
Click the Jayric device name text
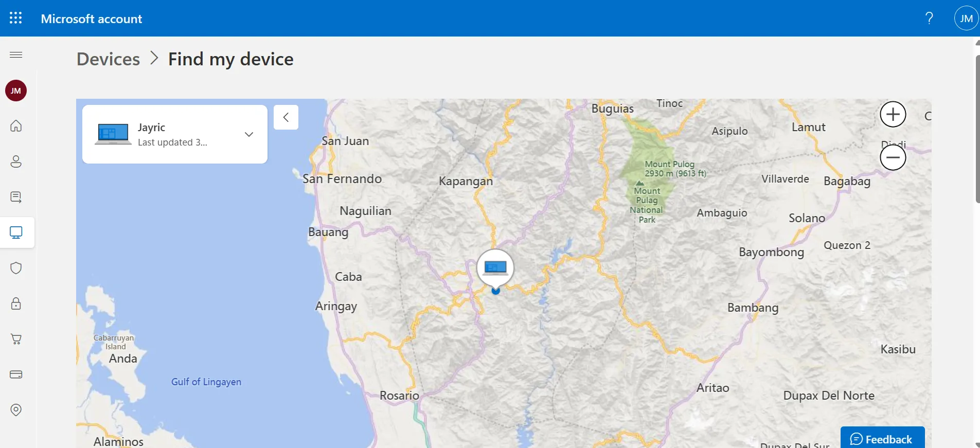151,127
